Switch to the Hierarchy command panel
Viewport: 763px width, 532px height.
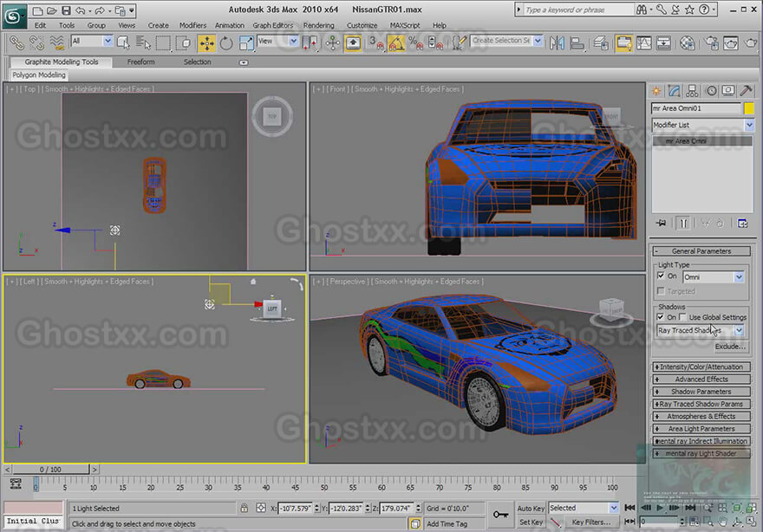point(692,91)
